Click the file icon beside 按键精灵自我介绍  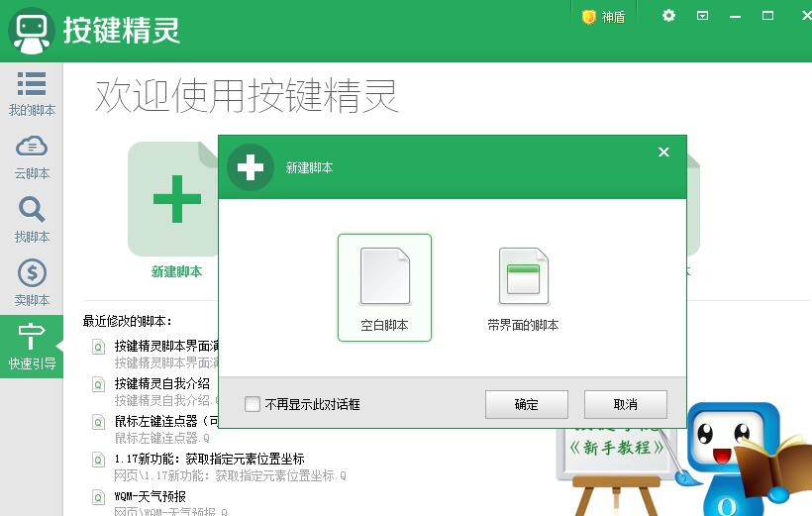98,384
